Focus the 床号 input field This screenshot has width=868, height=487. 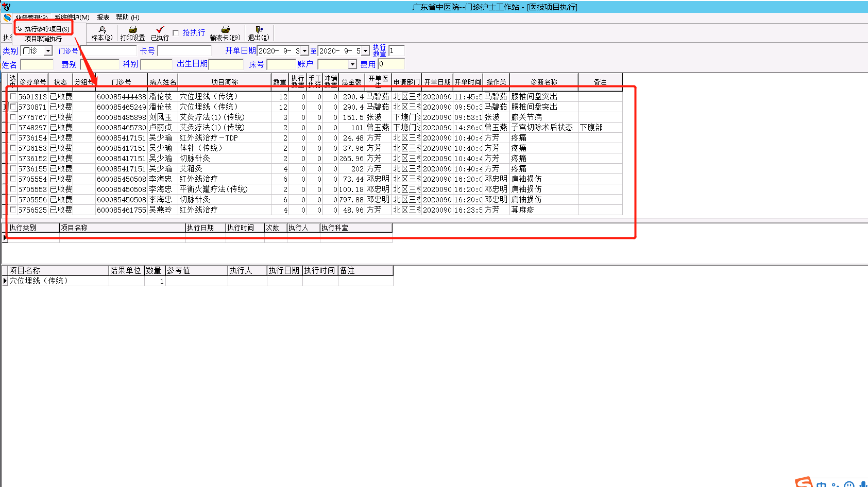coord(281,64)
